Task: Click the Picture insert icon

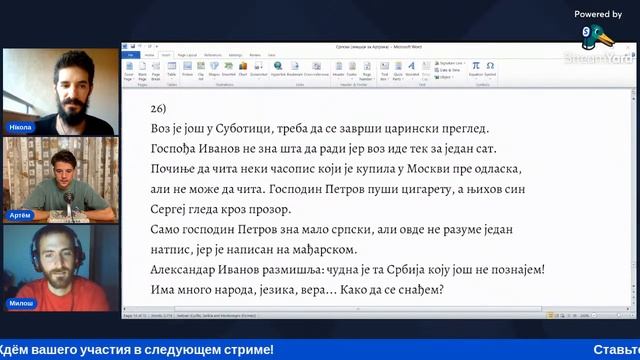Action: (x=187, y=69)
